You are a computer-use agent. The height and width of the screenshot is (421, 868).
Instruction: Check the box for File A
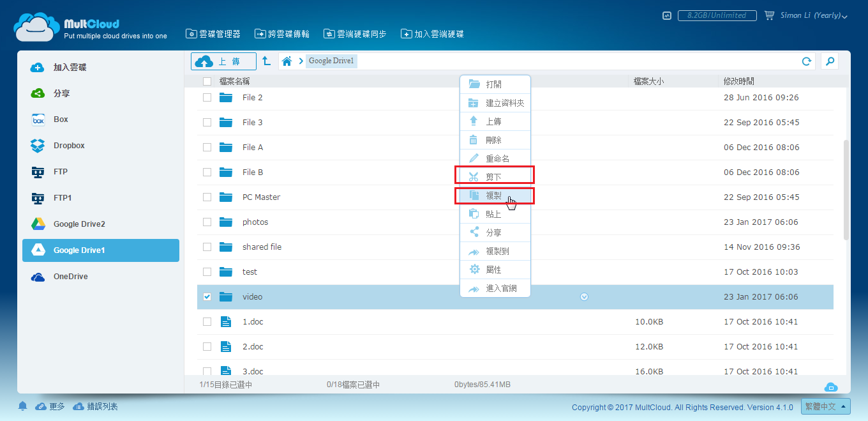207,147
